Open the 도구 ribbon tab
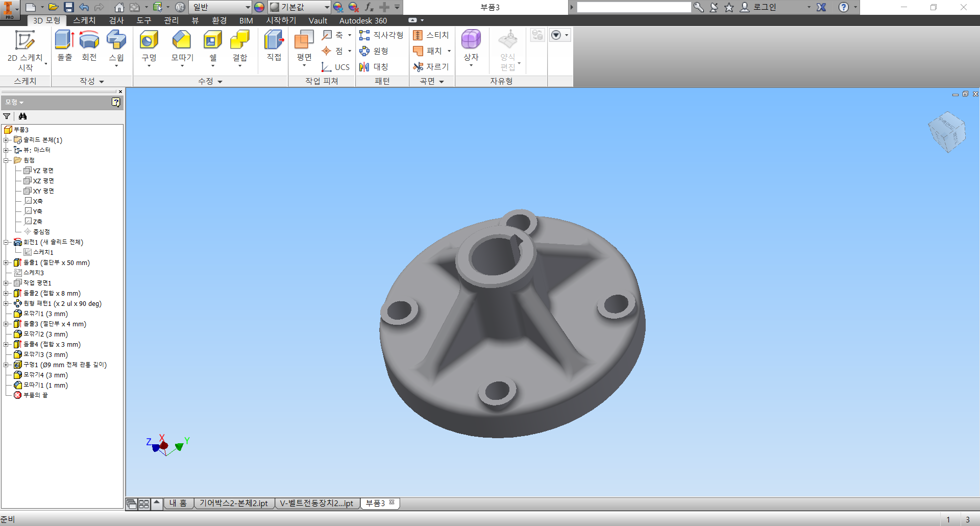Viewport: 980px width, 526px height. (x=143, y=20)
